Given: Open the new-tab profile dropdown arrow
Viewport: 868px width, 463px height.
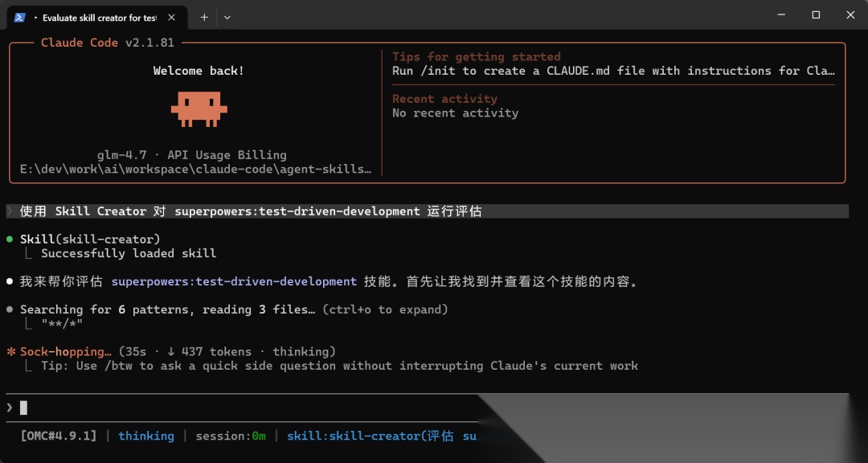Looking at the screenshot, I should point(227,18).
